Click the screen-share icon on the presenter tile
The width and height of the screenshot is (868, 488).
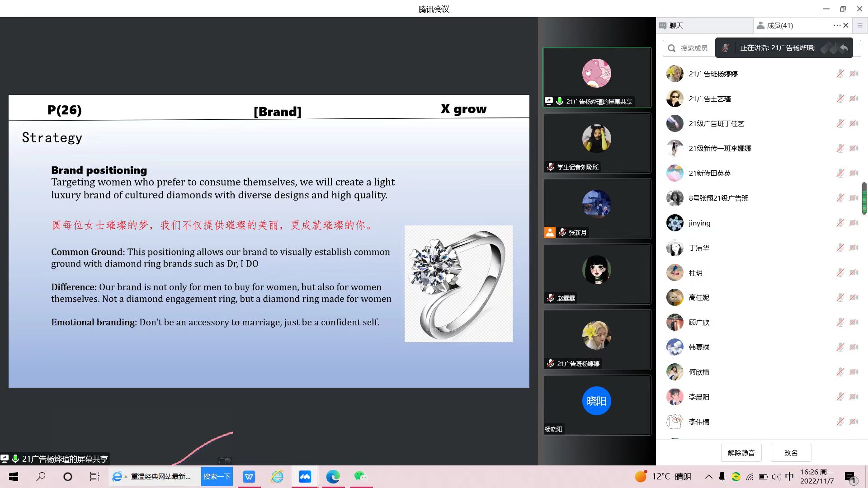(x=549, y=101)
